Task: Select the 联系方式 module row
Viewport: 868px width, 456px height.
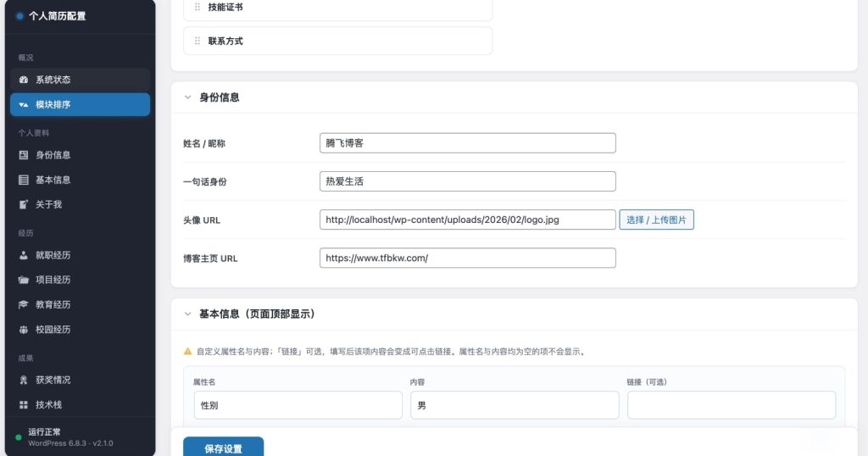Action: tap(337, 41)
